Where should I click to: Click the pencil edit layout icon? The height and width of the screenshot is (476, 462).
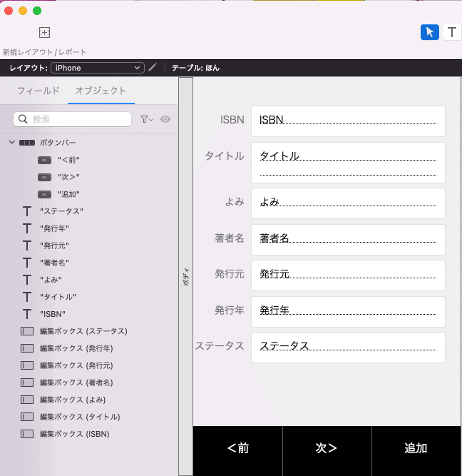tap(153, 67)
